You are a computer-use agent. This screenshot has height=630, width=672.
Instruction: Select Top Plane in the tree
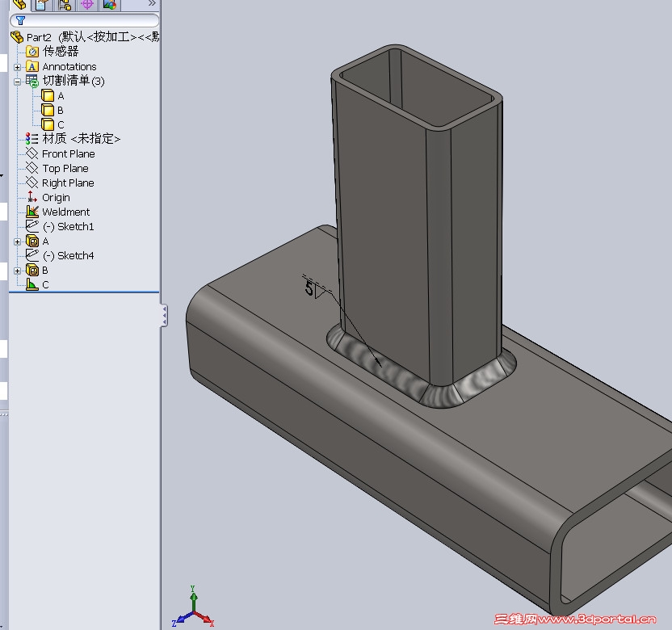65,169
